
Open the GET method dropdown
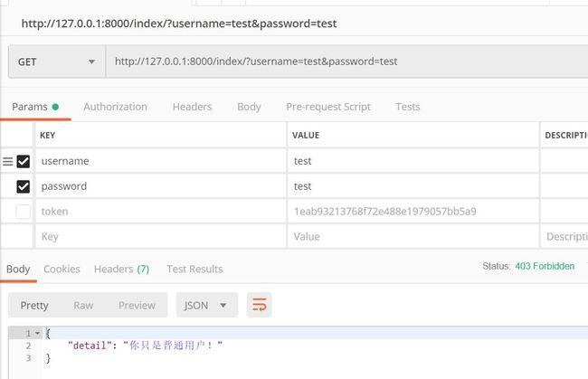point(57,62)
